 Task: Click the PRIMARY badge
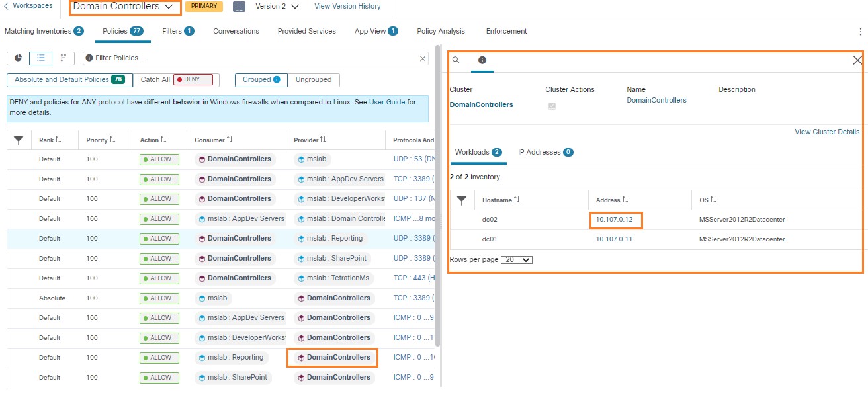(x=204, y=7)
